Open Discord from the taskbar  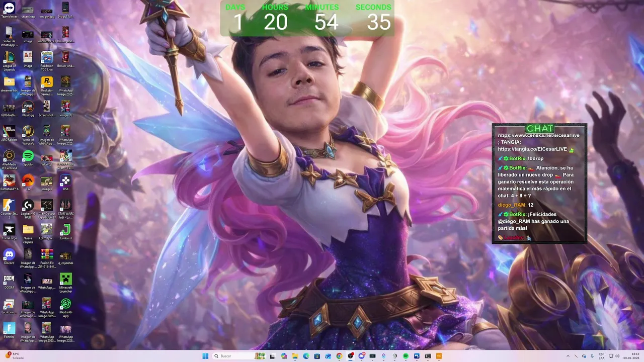tap(361, 356)
